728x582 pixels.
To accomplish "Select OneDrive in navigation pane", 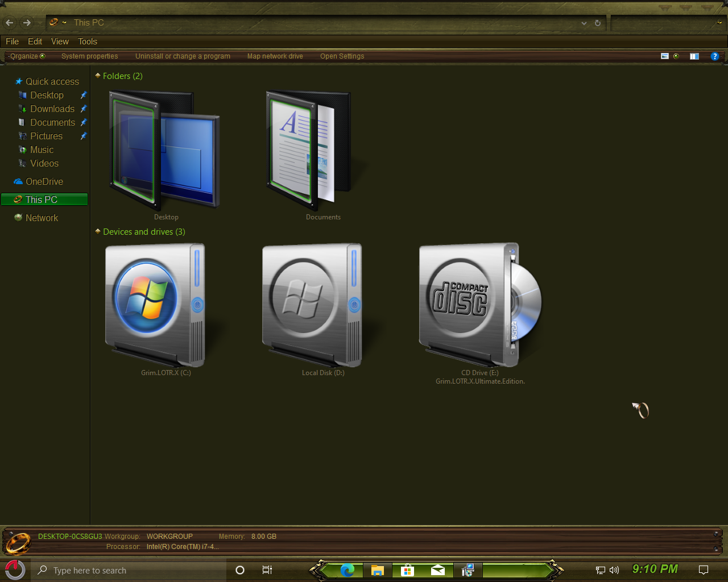I will point(44,181).
